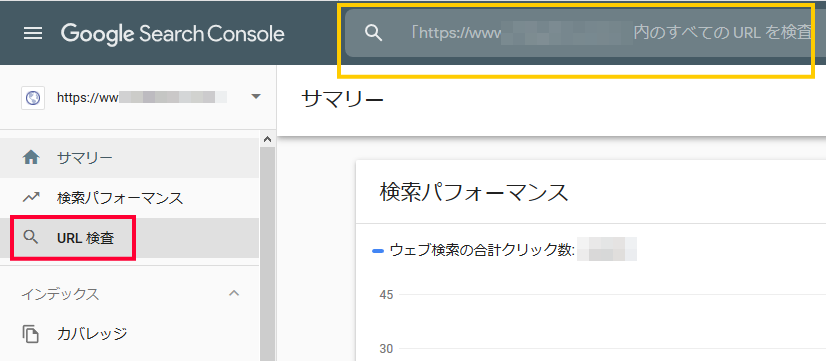Click the pages icon next to カバレッジ
Viewport: 826px width, 361px height.
[31, 334]
